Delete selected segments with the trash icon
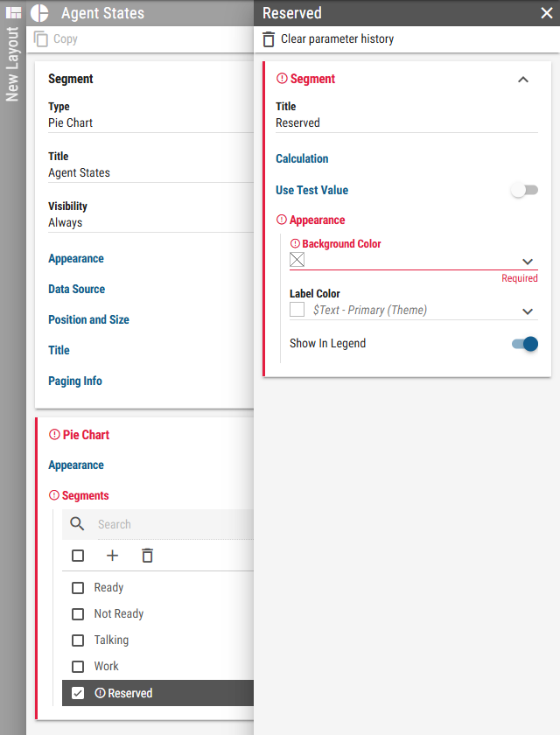 [148, 556]
